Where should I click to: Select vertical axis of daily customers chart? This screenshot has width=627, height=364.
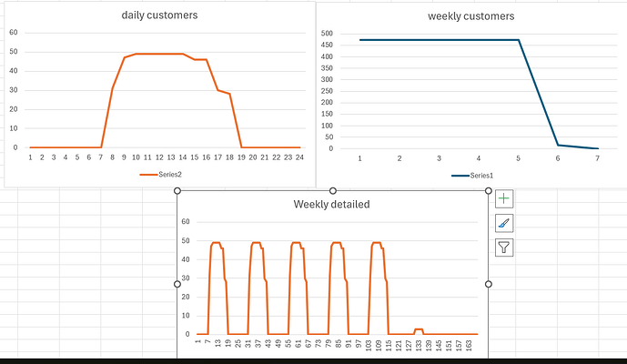click(14, 89)
